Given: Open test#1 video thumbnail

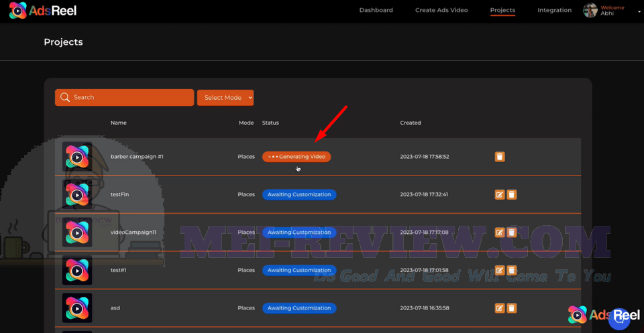Looking at the screenshot, I should pos(76,270).
